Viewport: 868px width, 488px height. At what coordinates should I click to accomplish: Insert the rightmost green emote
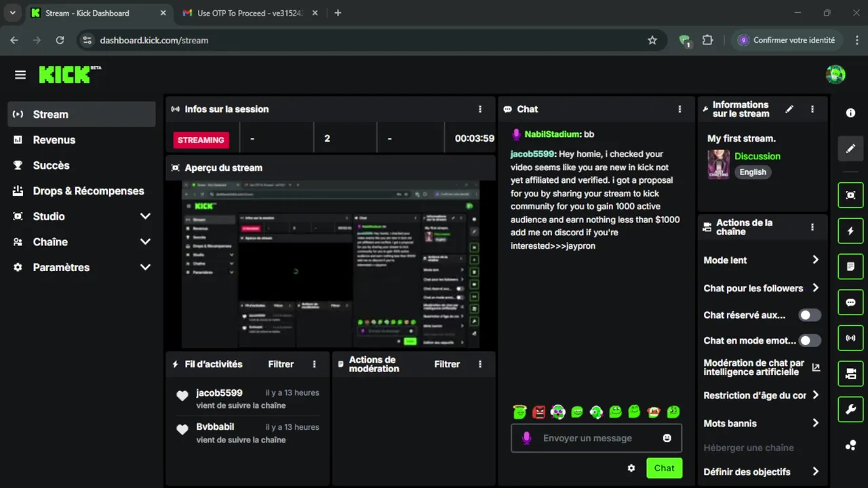(673, 411)
